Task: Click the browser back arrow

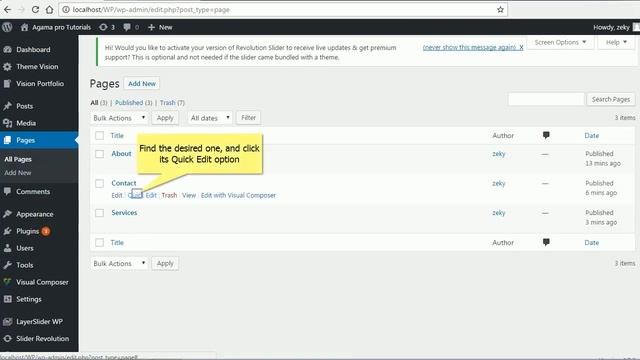Action: tap(7, 9)
